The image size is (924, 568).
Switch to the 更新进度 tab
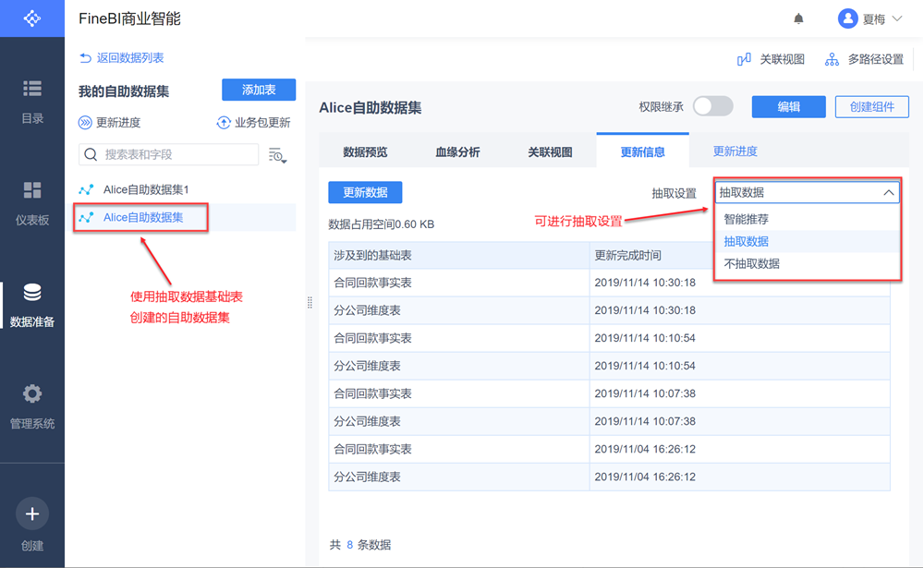coord(735,151)
